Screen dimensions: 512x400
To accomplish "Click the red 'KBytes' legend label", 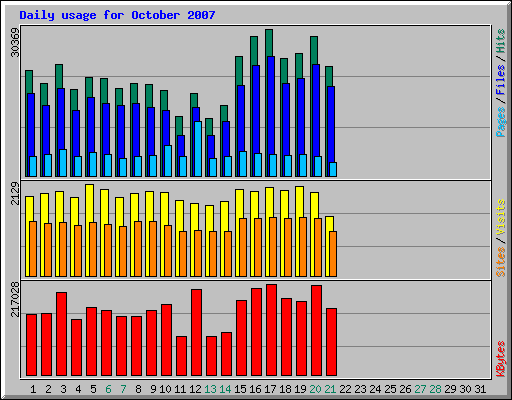I will point(500,359).
